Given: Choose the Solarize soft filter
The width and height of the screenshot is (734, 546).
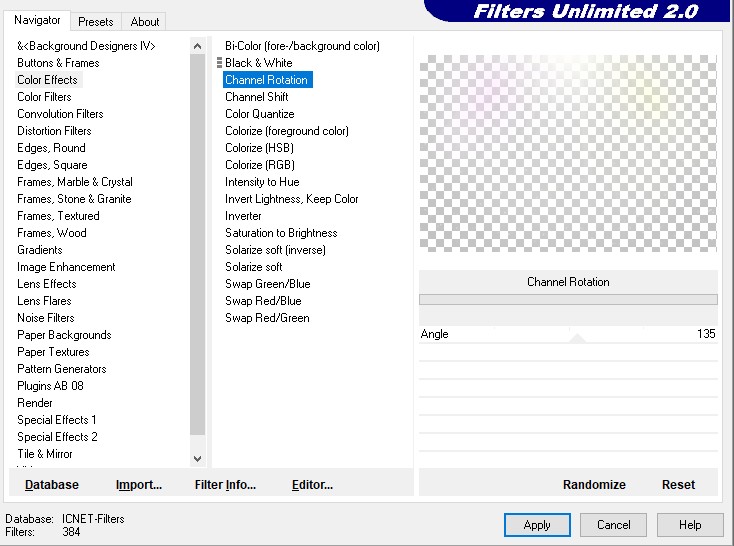Looking at the screenshot, I should (x=254, y=267).
